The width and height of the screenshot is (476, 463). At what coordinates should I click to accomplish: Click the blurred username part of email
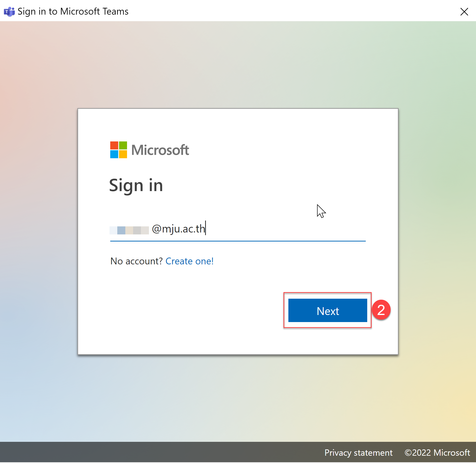[129, 230]
